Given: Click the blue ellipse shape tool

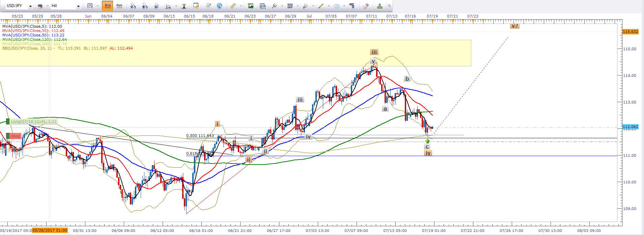Looking at the screenshot, I should pyautogui.click(x=336, y=6).
